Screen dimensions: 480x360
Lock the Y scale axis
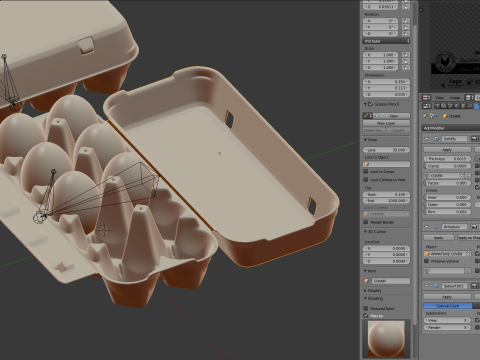click(x=406, y=61)
